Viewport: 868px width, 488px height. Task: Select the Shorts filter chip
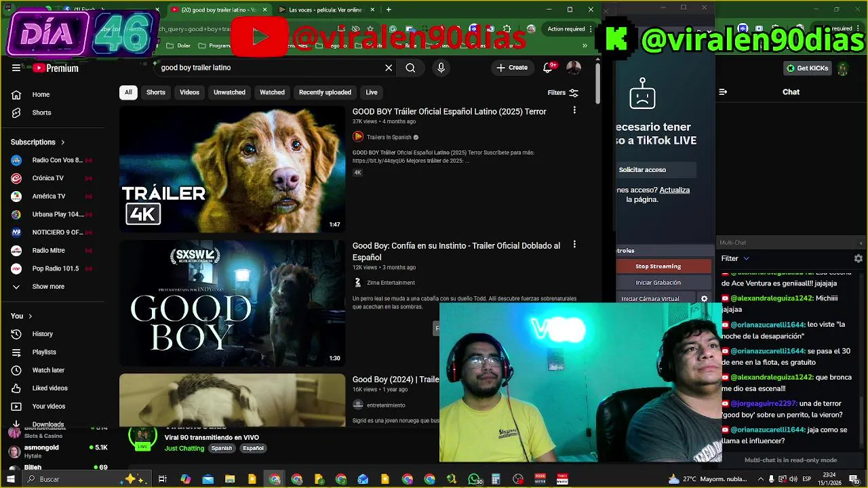pyautogui.click(x=156, y=92)
